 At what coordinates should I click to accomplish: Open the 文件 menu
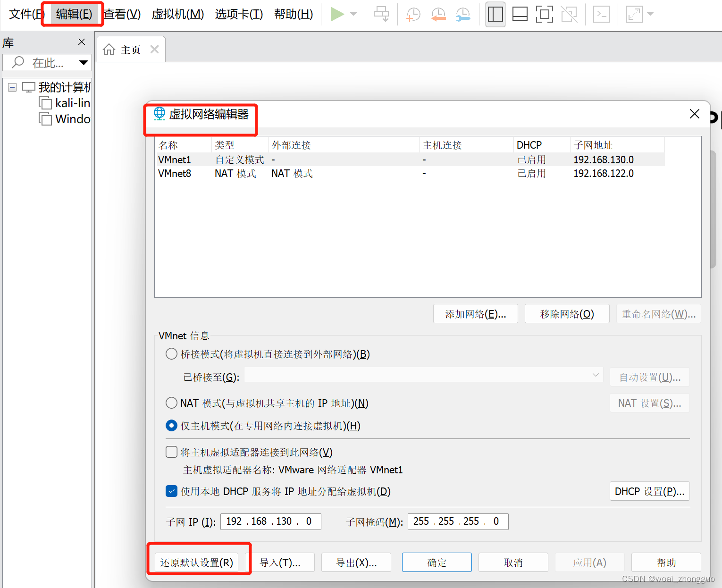click(25, 14)
